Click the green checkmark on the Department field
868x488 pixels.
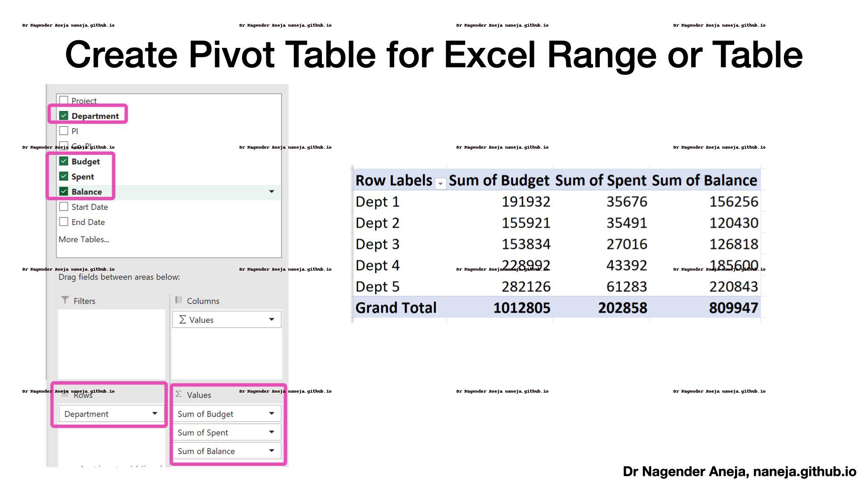click(64, 116)
